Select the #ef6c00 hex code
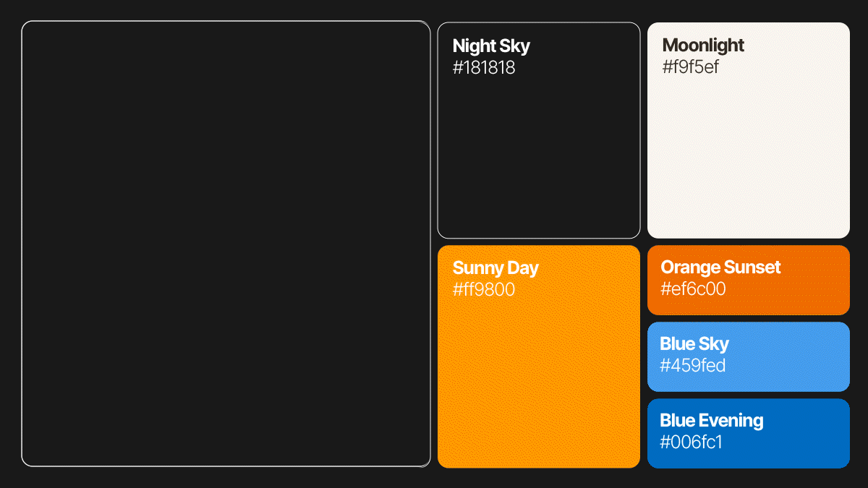This screenshot has width=868, height=488. pos(693,289)
